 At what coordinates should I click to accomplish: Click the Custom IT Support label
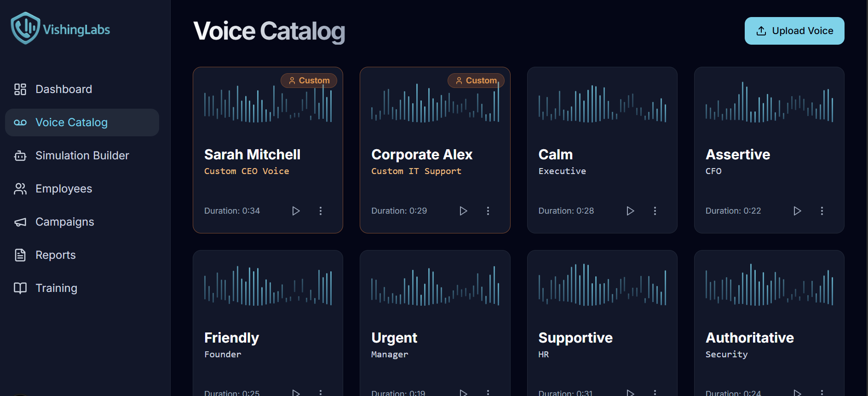point(416,171)
